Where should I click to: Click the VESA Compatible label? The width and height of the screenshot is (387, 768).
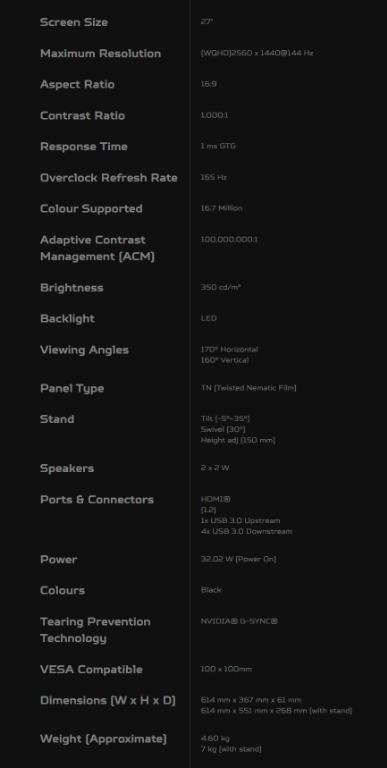tap(91, 670)
